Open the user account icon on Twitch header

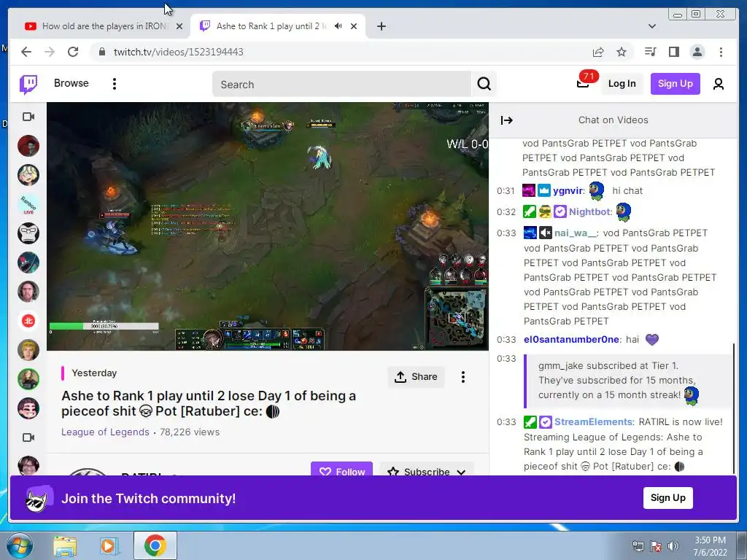(719, 85)
